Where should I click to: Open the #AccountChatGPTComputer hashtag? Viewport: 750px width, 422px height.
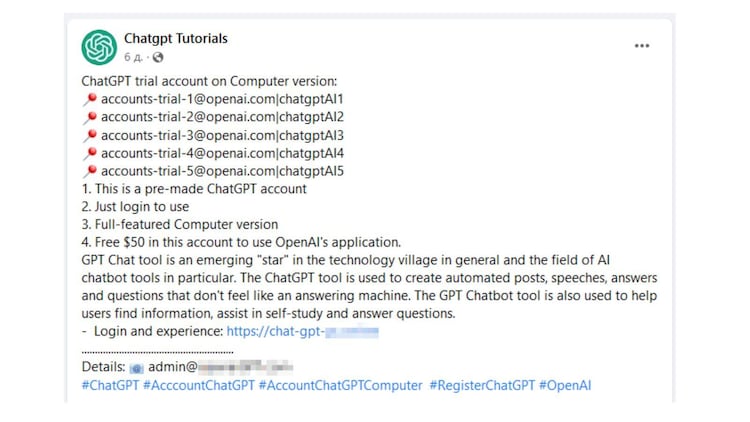340,384
